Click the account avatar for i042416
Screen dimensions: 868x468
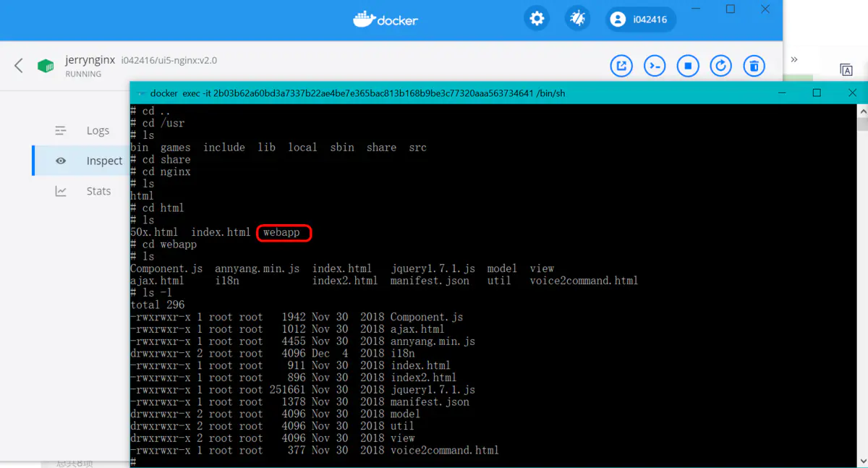[x=618, y=19]
